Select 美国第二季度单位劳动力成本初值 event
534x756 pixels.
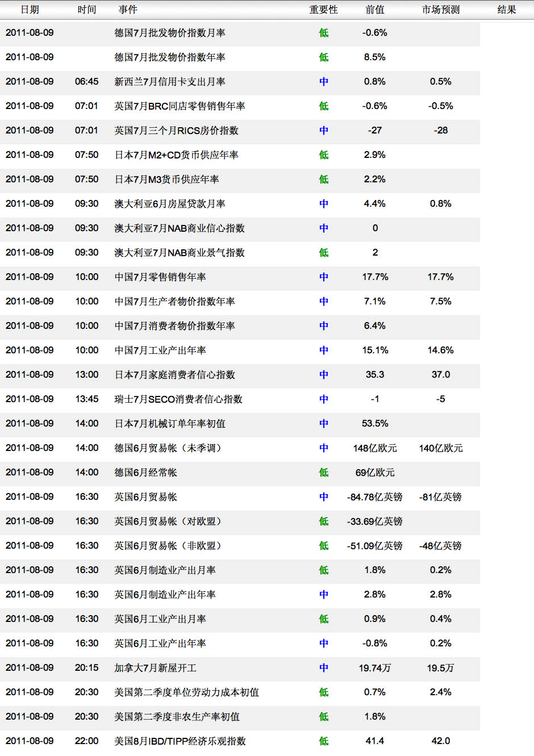pos(186,692)
